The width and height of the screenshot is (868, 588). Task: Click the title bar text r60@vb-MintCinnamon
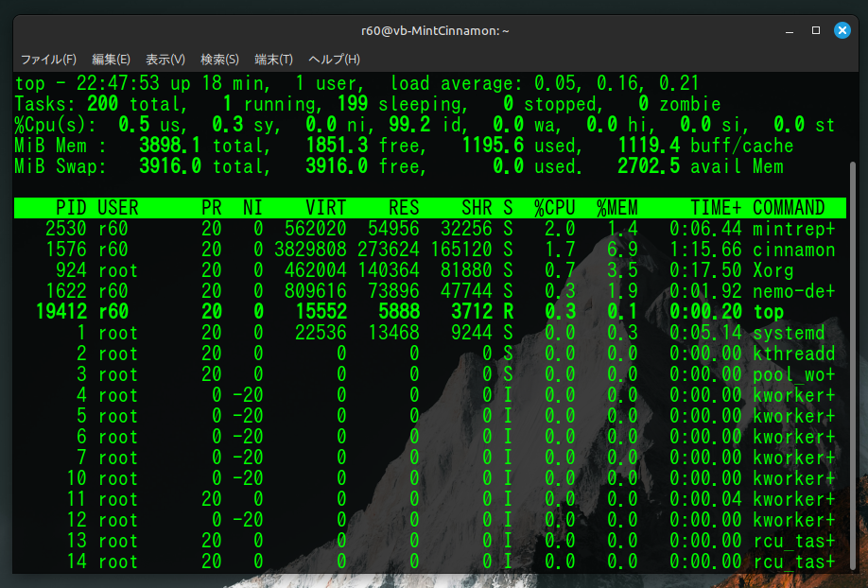pyautogui.click(x=435, y=30)
